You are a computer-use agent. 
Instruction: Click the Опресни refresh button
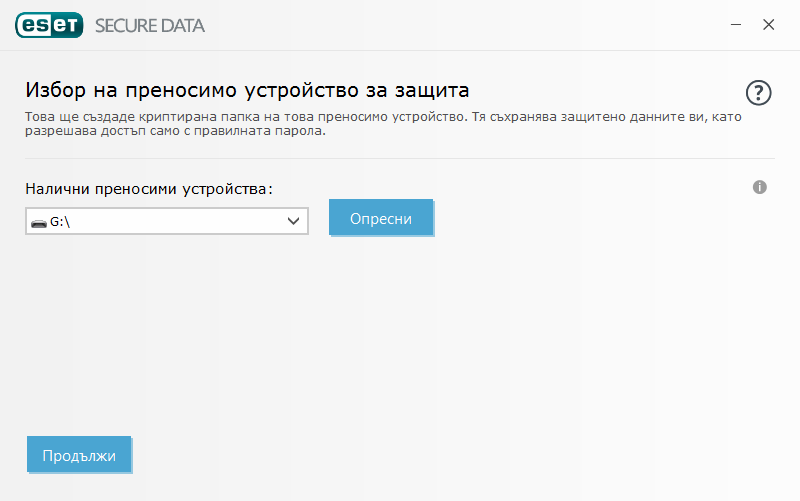(381, 218)
